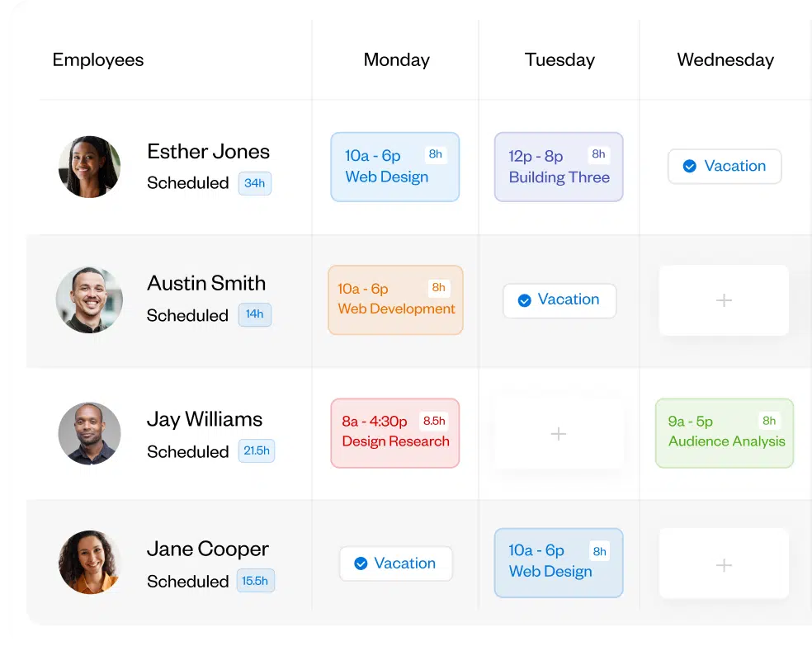The width and height of the screenshot is (812, 646).
Task: Expand Esther Jones' 34h scheduled hours badge
Action: point(255,183)
